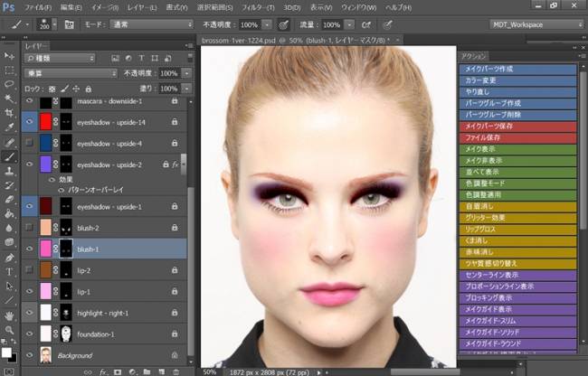Add layer mask at panel bottom
Screen dimensions: 588x376
coord(118,371)
